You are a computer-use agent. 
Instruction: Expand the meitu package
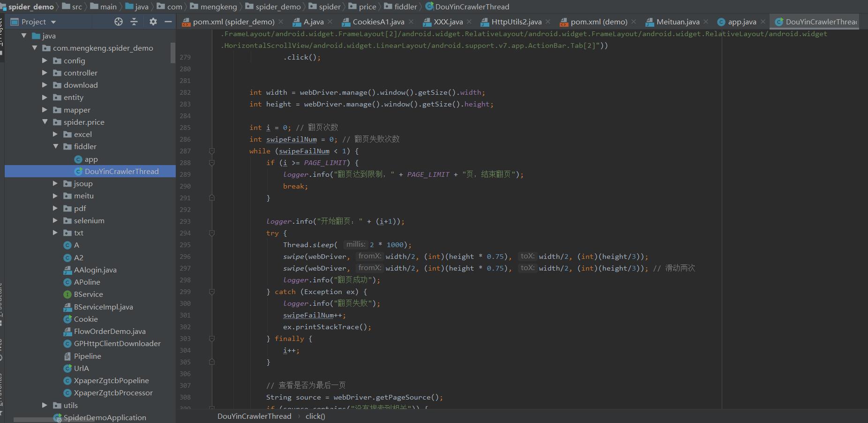coord(55,196)
